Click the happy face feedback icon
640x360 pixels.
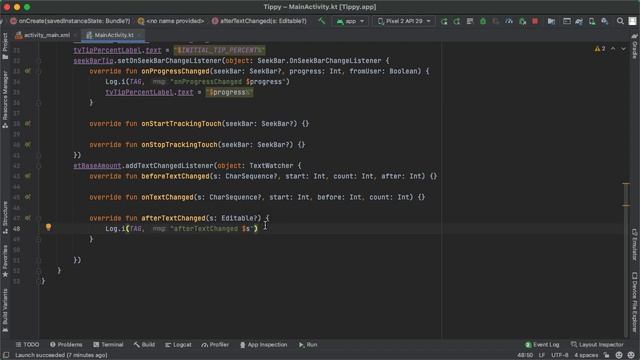tap(619, 355)
